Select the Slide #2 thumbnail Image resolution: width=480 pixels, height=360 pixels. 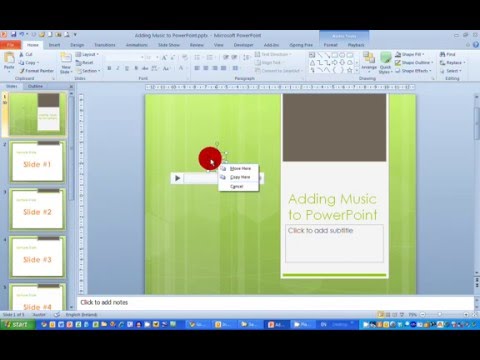click(37, 209)
